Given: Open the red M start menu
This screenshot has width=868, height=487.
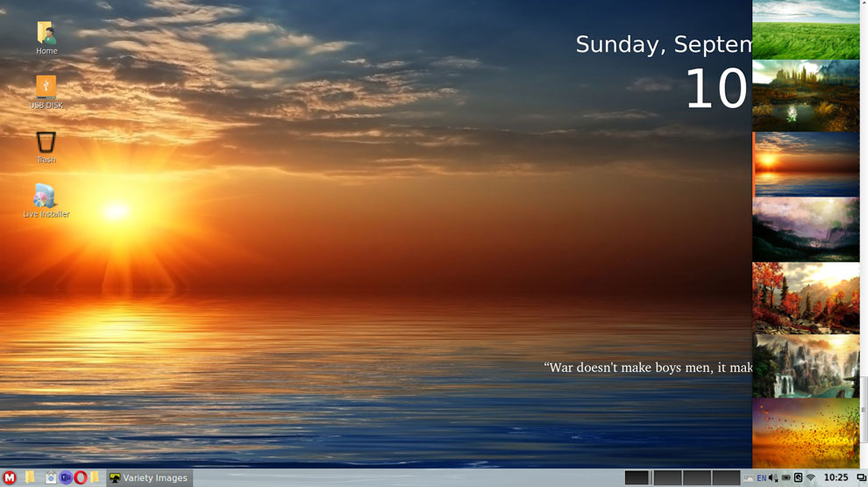Looking at the screenshot, I should tap(10, 477).
